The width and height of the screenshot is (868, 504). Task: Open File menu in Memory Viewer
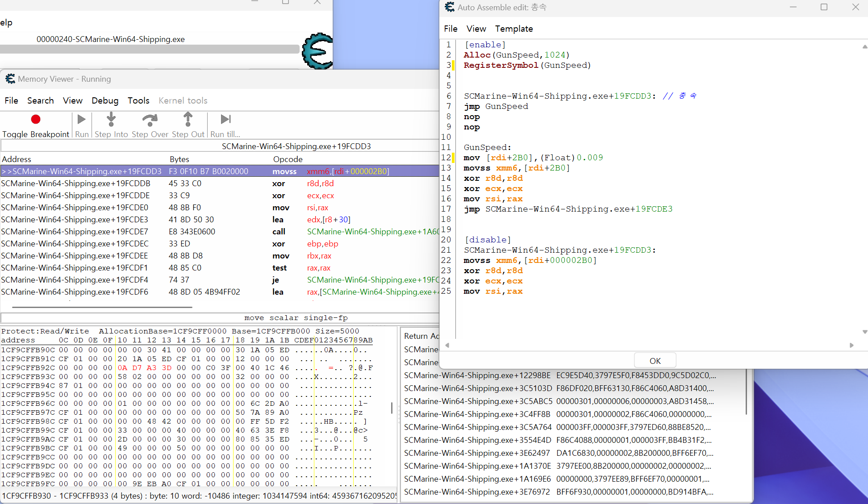(11, 100)
